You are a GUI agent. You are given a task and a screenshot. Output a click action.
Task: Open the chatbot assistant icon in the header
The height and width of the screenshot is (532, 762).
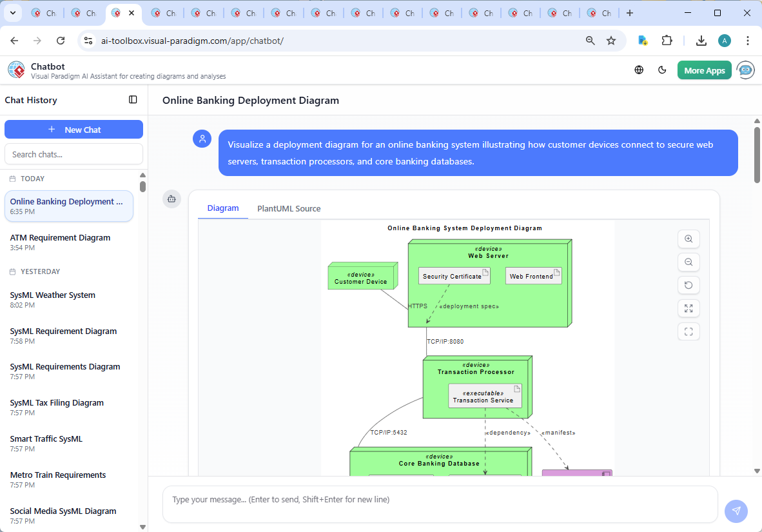tap(745, 70)
